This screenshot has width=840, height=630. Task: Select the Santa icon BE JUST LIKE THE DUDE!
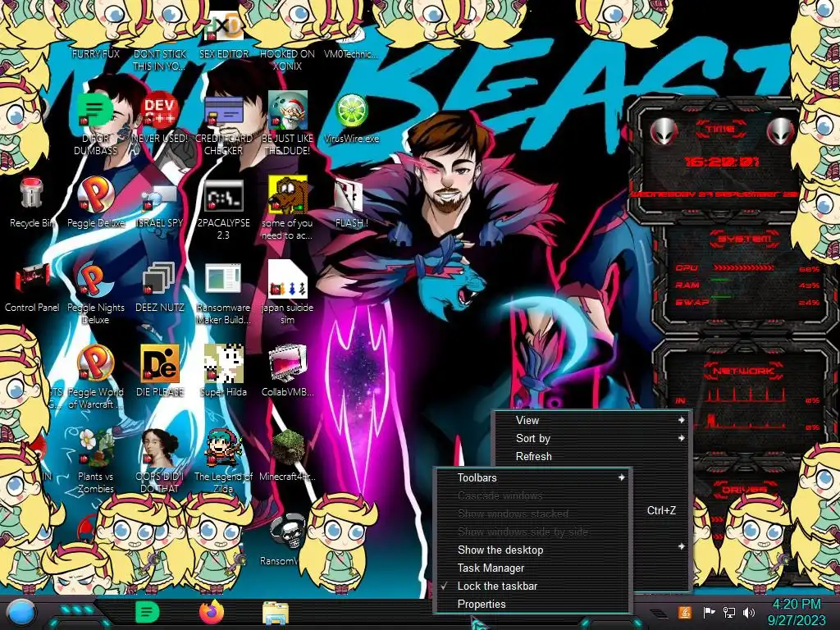pyautogui.click(x=288, y=112)
